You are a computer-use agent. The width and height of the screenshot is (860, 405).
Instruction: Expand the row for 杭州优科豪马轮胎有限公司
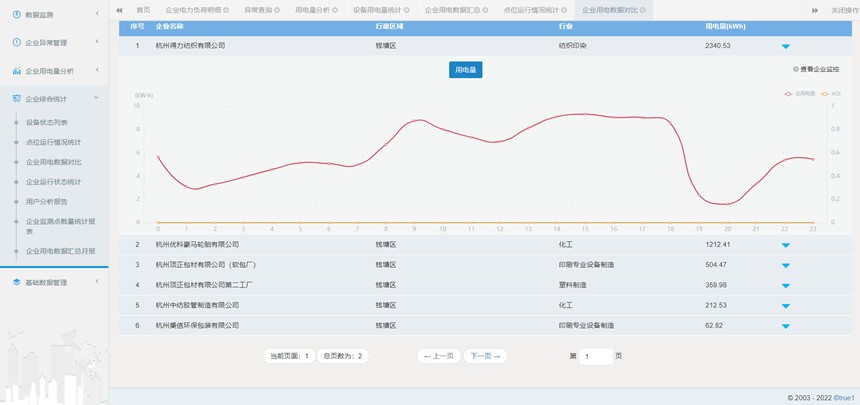pyautogui.click(x=786, y=245)
